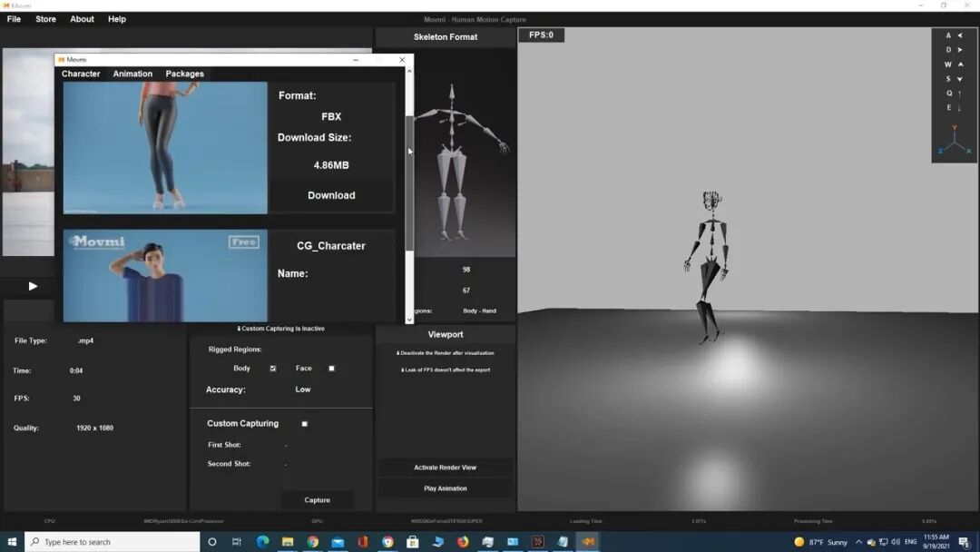Click the FPS:0 indicator in viewport
Viewport: 980px width, 552px height.
(541, 35)
